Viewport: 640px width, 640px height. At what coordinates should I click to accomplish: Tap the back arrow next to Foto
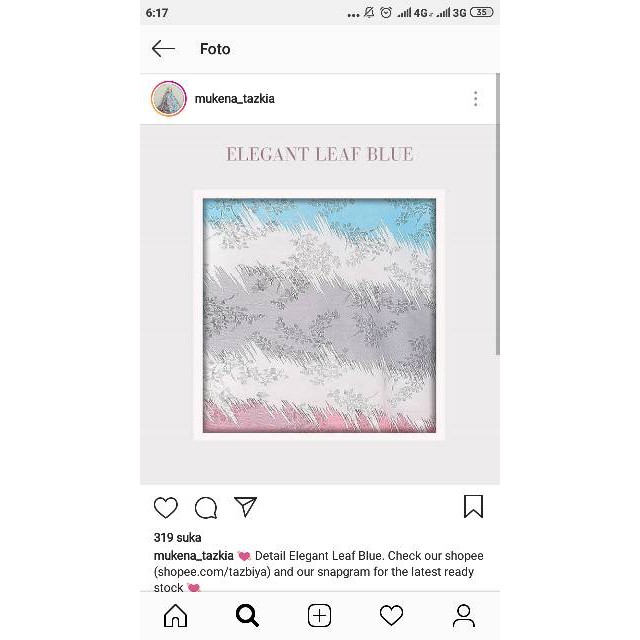point(163,49)
